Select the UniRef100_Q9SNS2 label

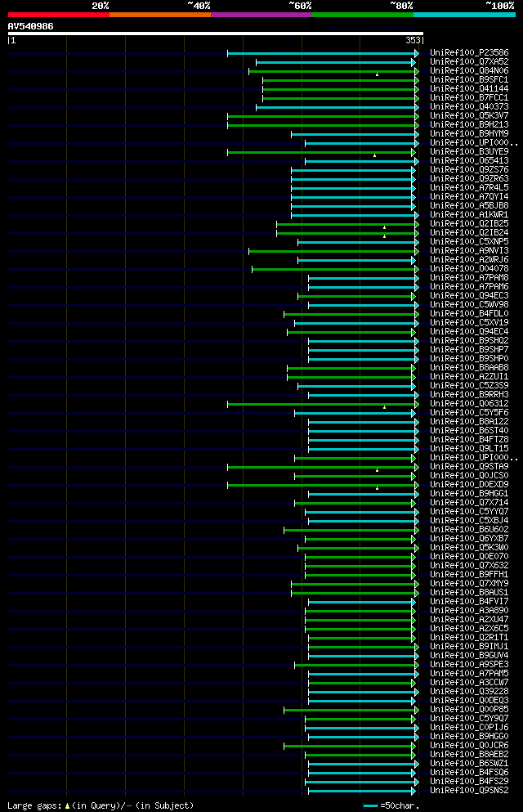click(469, 790)
